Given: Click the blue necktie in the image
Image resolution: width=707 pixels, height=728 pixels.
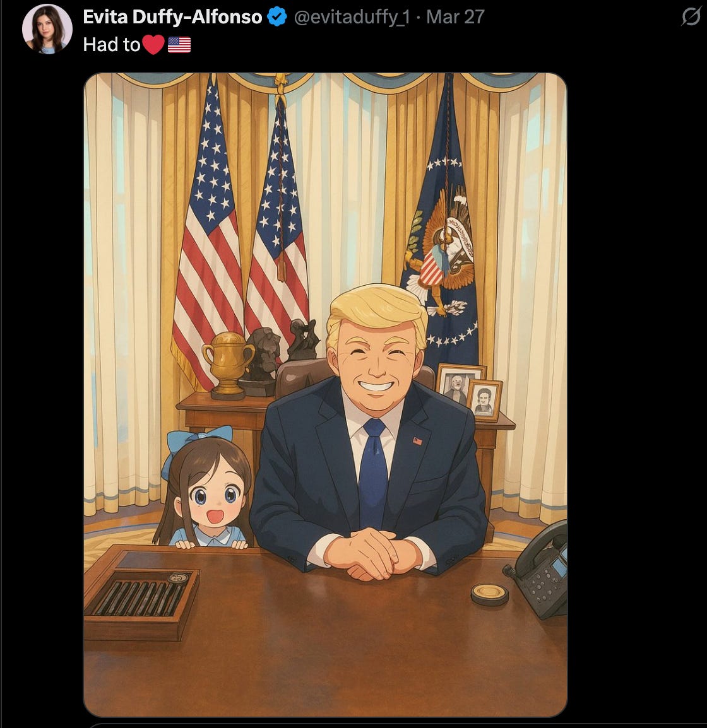Looking at the screenshot, I should point(374,474).
